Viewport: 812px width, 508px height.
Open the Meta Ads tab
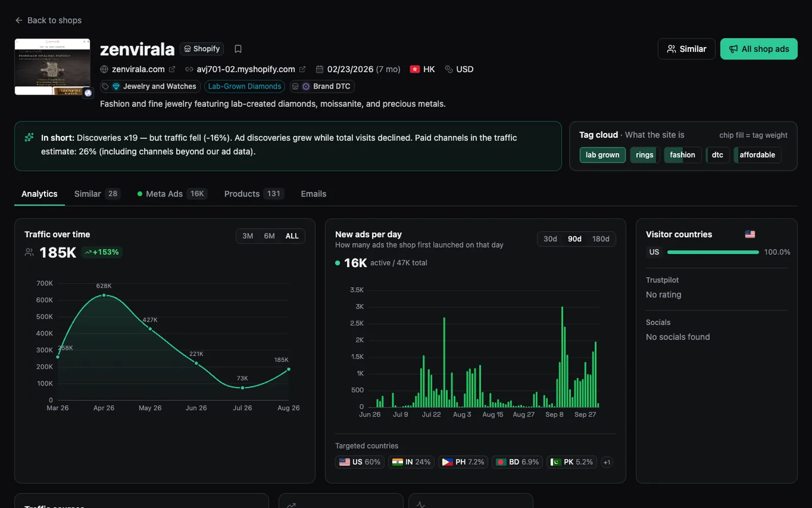pyautogui.click(x=172, y=194)
